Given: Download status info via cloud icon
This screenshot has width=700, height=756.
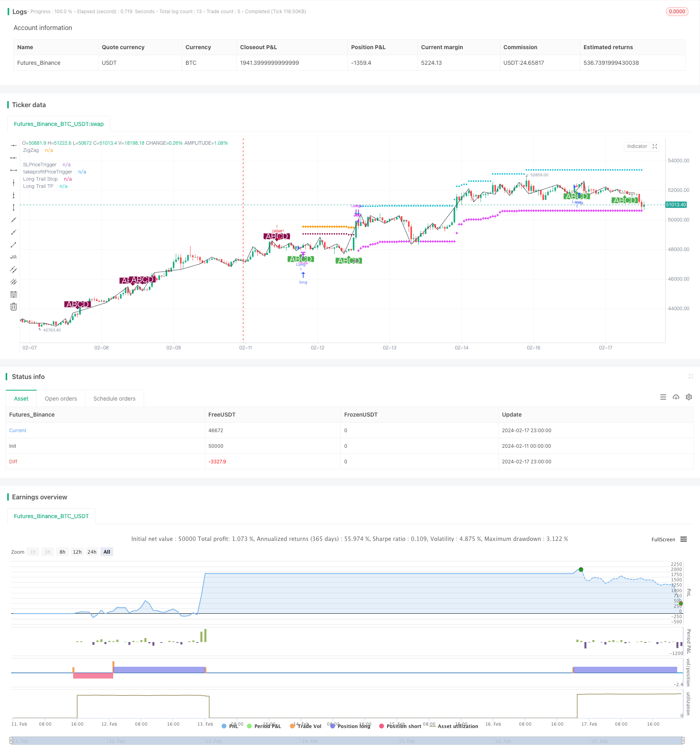Looking at the screenshot, I should 676,397.
